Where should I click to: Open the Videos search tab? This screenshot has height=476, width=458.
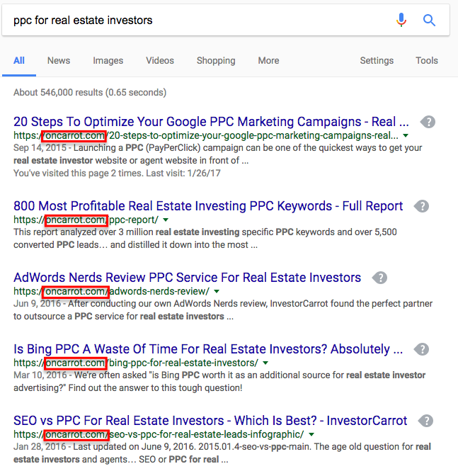pyautogui.click(x=160, y=60)
